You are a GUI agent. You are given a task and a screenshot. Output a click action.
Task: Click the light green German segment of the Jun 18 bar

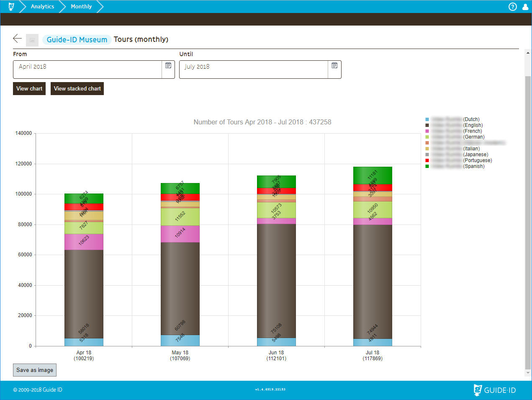(276, 210)
